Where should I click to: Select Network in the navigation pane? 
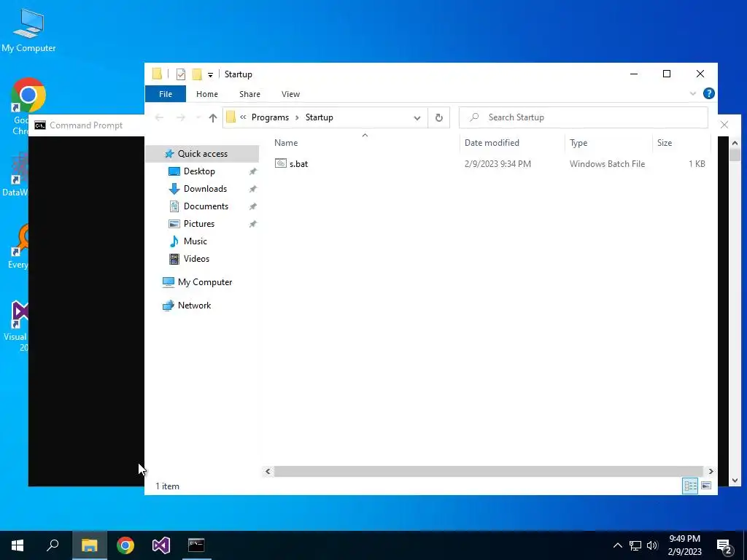[x=194, y=306]
